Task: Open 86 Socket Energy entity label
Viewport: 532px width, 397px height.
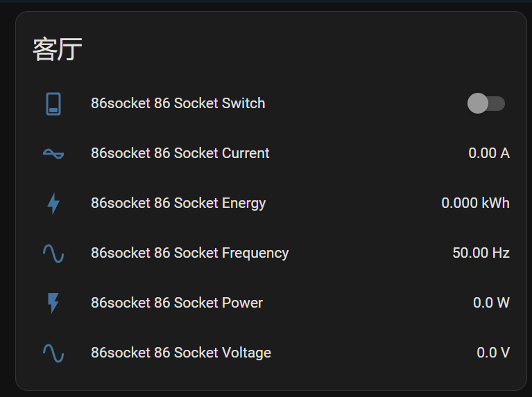Action: tap(178, 203)
